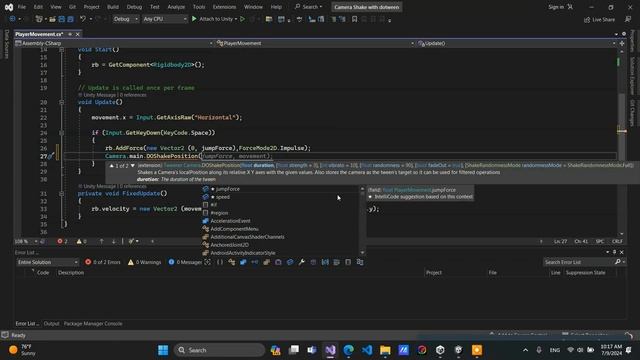Image resolution: width=640 pixels, height=360 pixels.
Task: Click the Save All toolbar icon
Action: [x=70, y=19]
